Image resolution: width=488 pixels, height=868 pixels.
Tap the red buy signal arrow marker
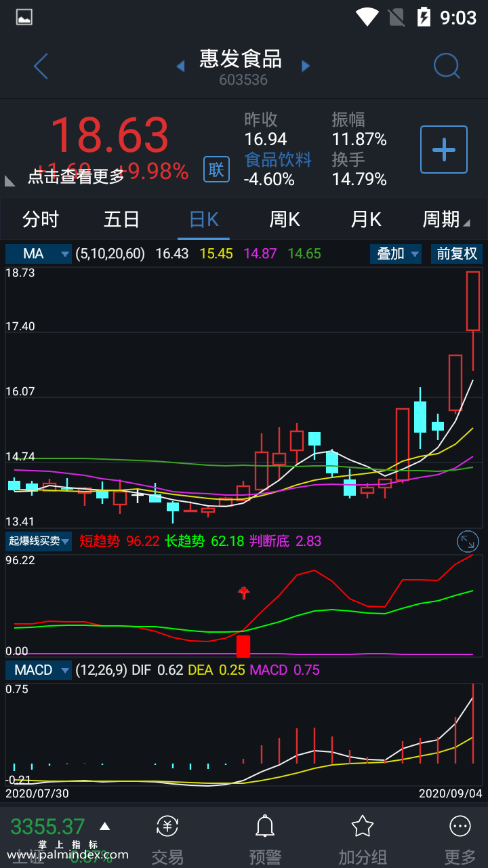pyautogui.click(x=244, y=593)
